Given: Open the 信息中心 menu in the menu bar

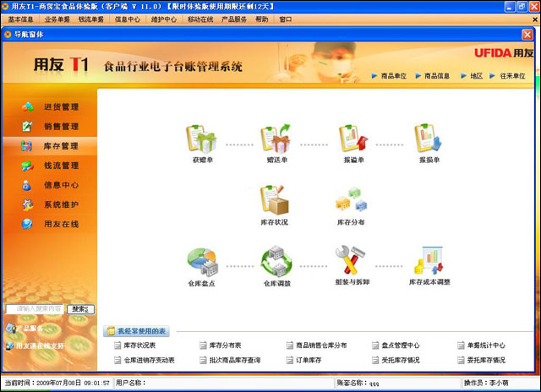Looking at the screenshot, I should point(128,19).
